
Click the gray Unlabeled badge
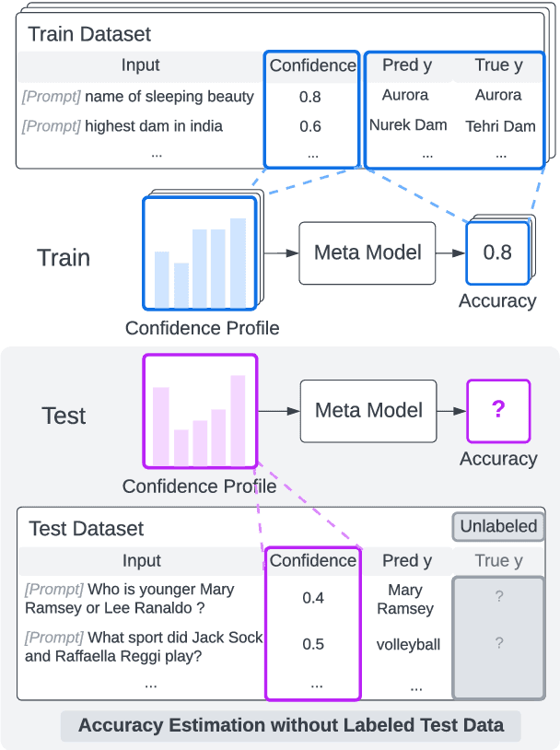pyautogui.click(x=498, y=527)
